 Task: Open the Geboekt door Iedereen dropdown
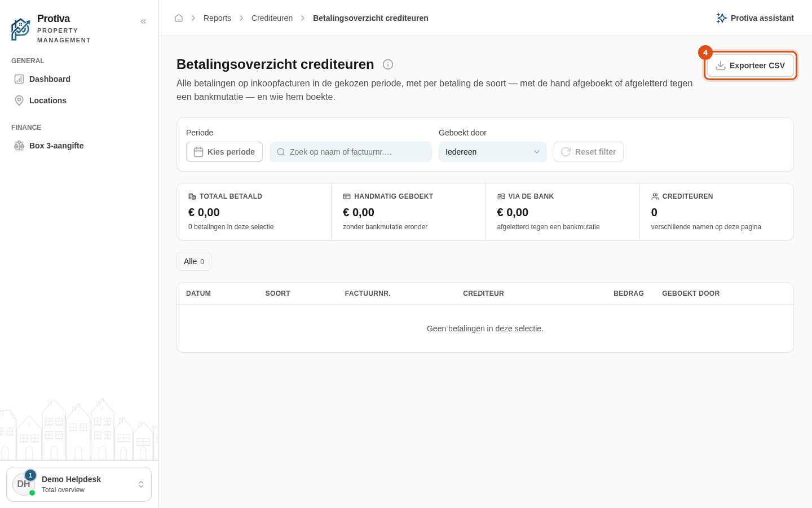coord(493,152)
